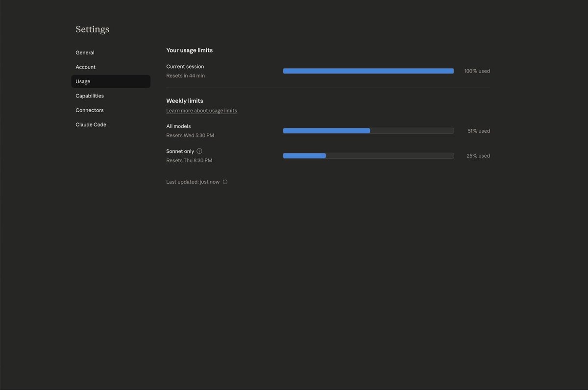This screenshot has height=390, width=588.
Task: Click the Sonnet only label
Action: pos(180,151)
